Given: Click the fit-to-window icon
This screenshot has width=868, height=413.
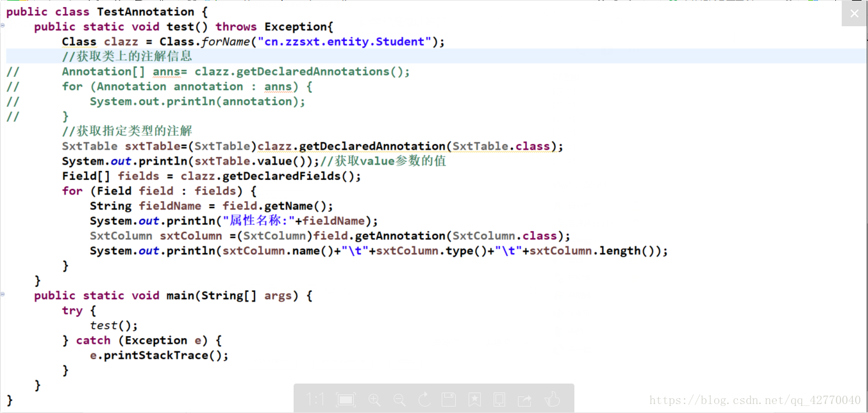Looking at the screenshot, I should [346, 400].
